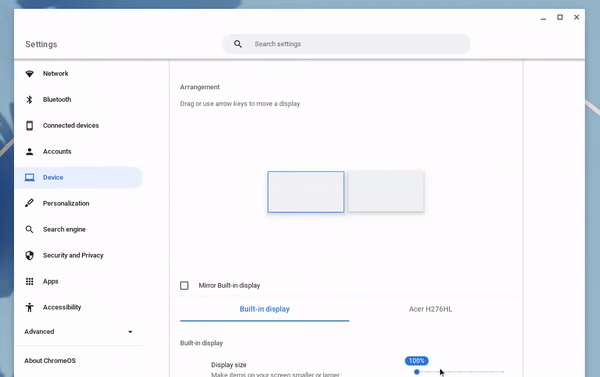Enable Mirror Built-in display checkbox

pos(184,286)
